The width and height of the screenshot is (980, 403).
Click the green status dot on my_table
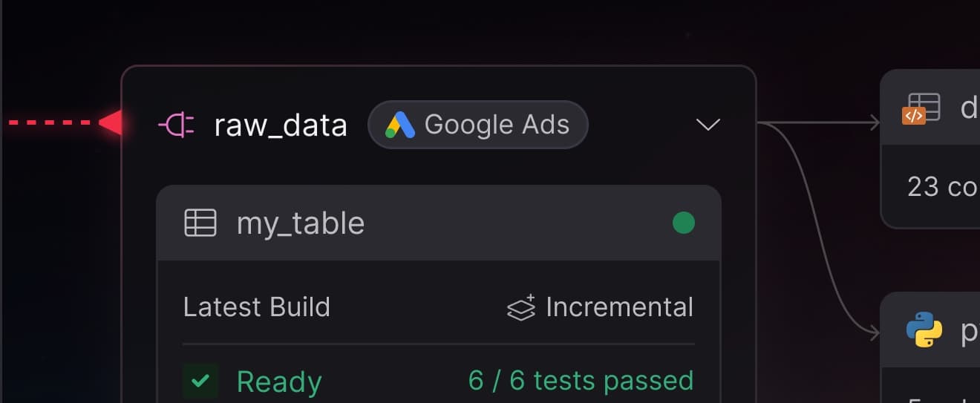coord(683,223)
